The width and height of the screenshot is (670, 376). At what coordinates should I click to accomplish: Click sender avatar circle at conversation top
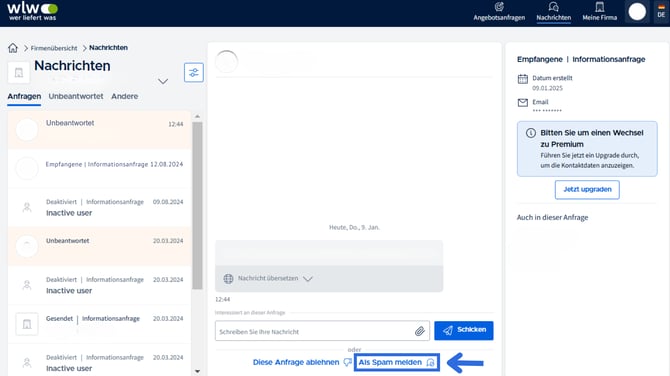point(226,62)
